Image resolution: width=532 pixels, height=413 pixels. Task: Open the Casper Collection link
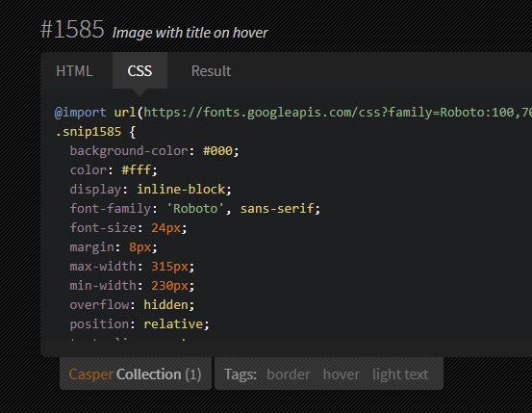[135, 374]
